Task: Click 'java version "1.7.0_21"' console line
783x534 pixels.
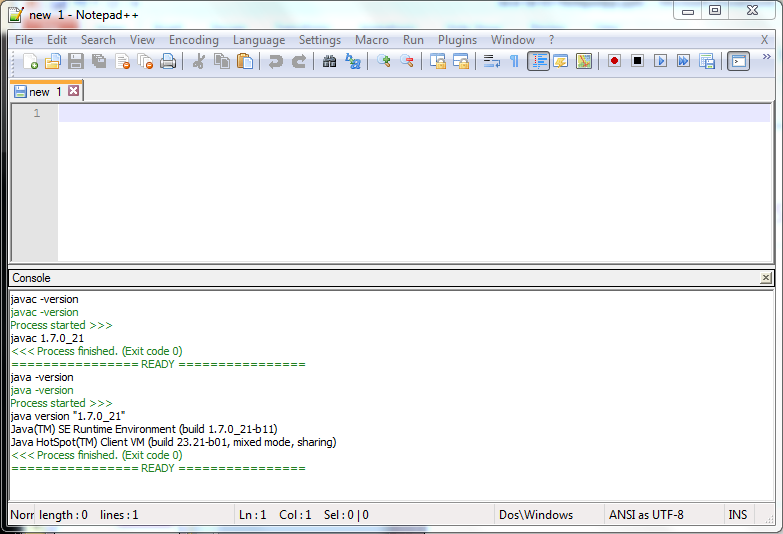Action: (68, 416)
